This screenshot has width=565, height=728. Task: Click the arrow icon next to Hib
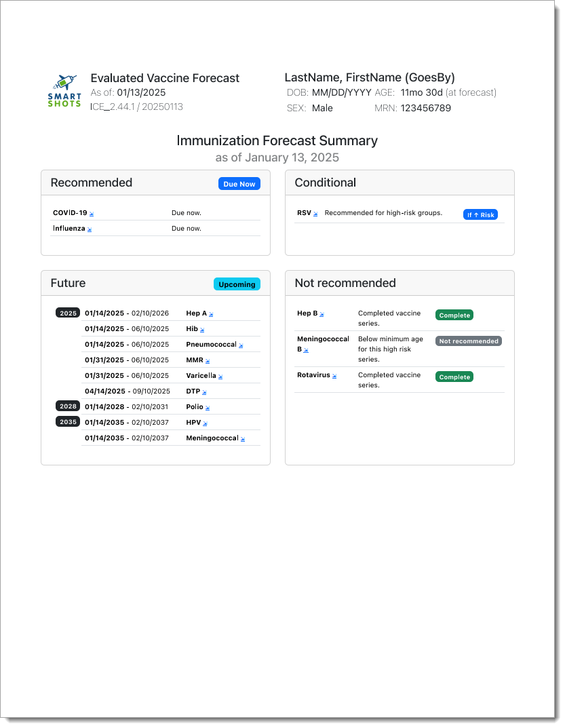click(202, 330)
